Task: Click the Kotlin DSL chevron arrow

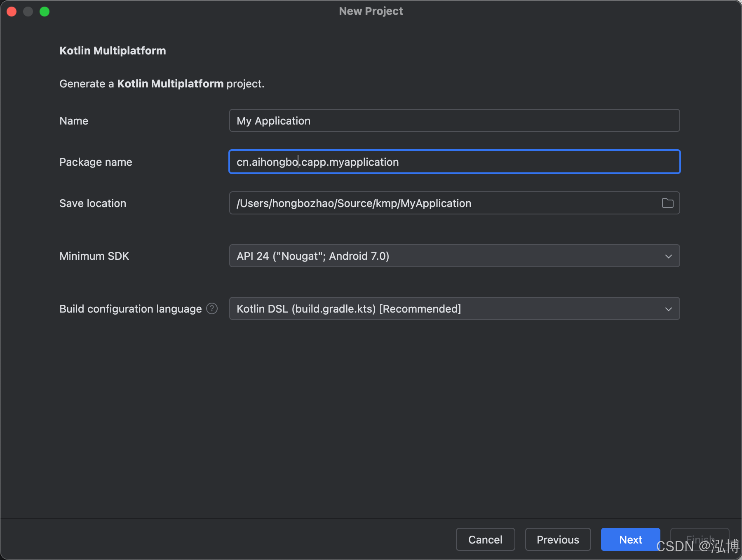Action: coord(668,309)
